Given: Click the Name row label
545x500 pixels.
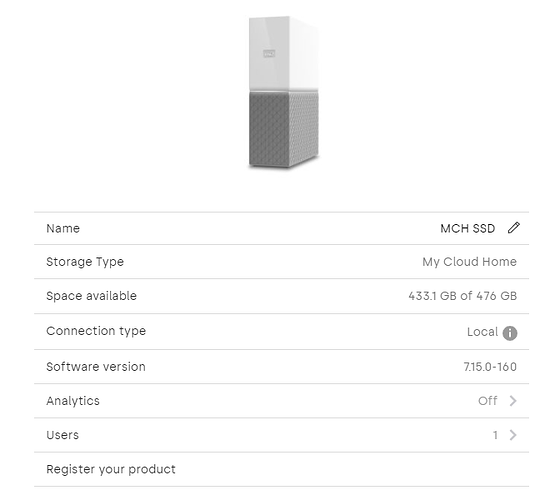Looking at the screenshot, I should (x=63, y=228).
